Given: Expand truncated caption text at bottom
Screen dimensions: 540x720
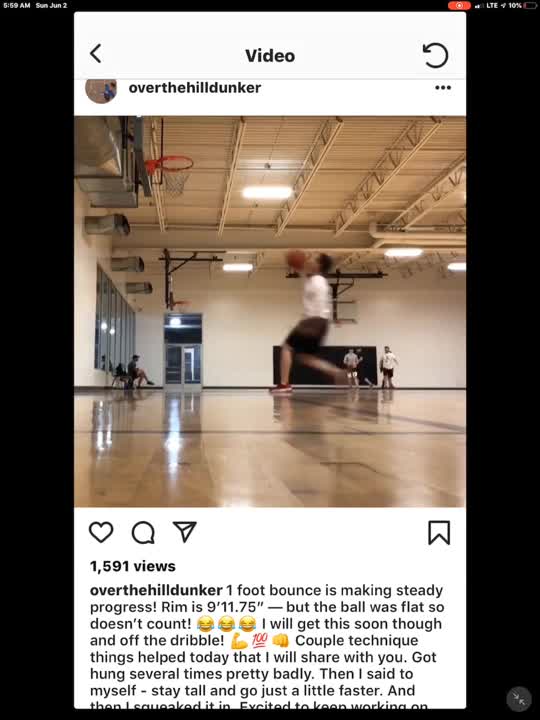Looking at the screenshot, I should (x=259, y=705).
